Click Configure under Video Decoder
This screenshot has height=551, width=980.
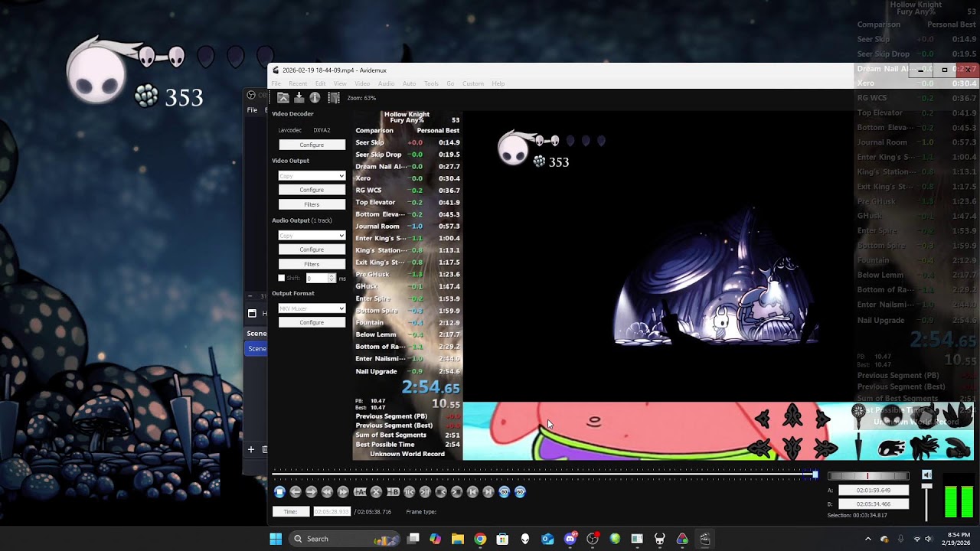[312, 145]
